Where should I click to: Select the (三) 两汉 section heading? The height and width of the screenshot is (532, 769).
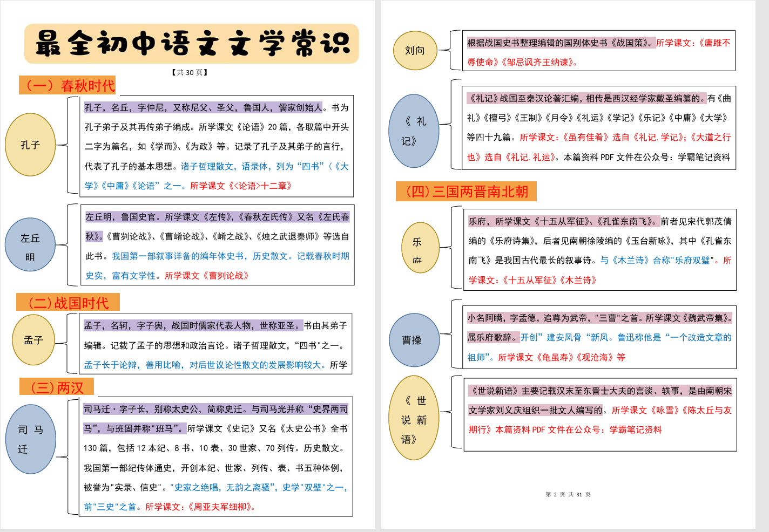pyautogui.click(x=57, y=387)
